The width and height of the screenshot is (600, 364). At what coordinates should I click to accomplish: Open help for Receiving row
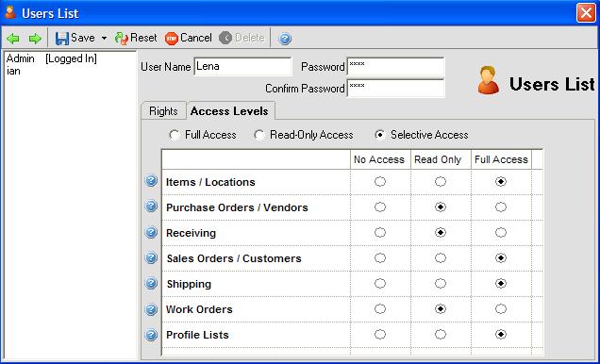click(x=151, y=232)
